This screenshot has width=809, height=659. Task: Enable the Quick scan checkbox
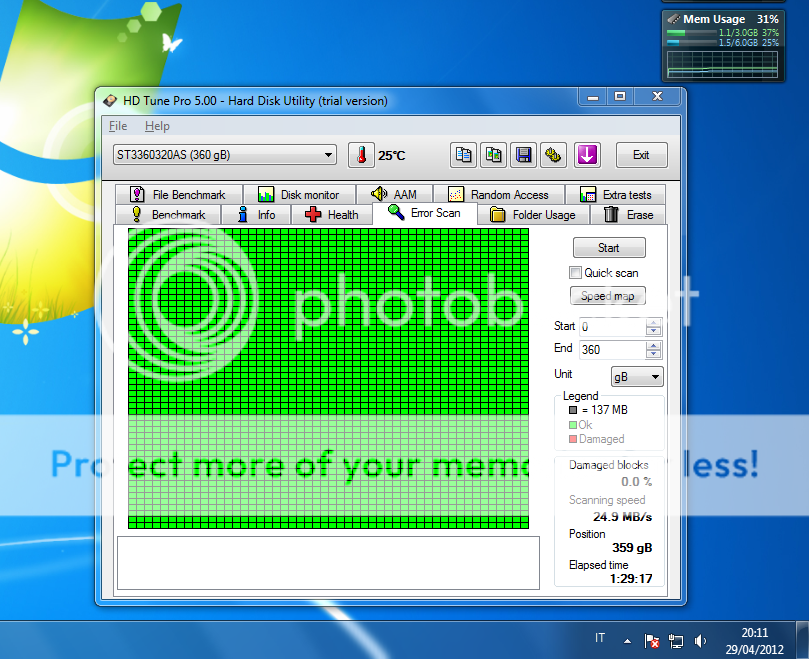click(575, 273)
